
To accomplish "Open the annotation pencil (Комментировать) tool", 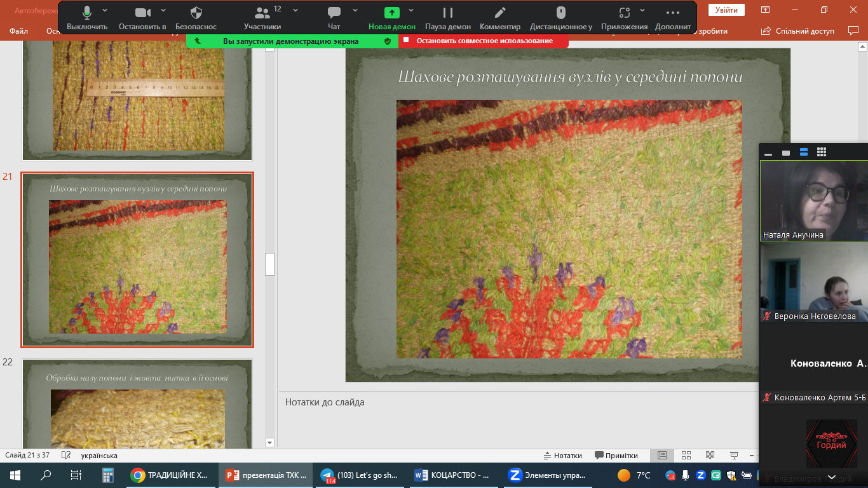I will click(500, 17).
